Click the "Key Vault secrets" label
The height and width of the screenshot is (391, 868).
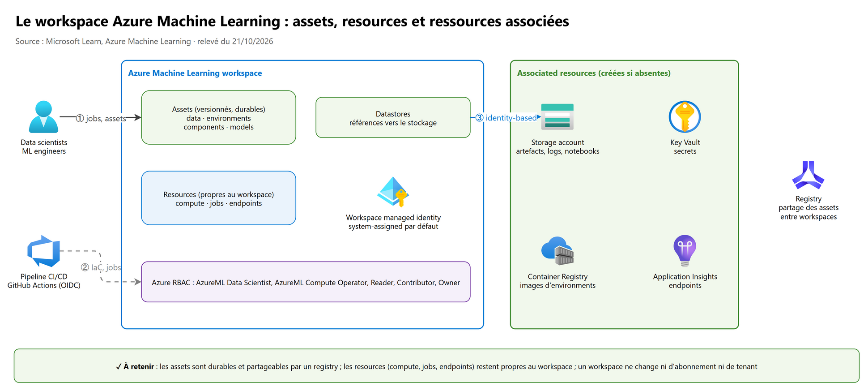tap(685, 147)
